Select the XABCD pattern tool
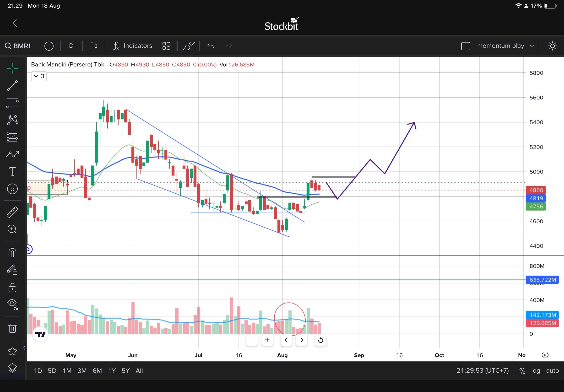The height and width of the screenshot is (392, 564). (x=12, y=120)
